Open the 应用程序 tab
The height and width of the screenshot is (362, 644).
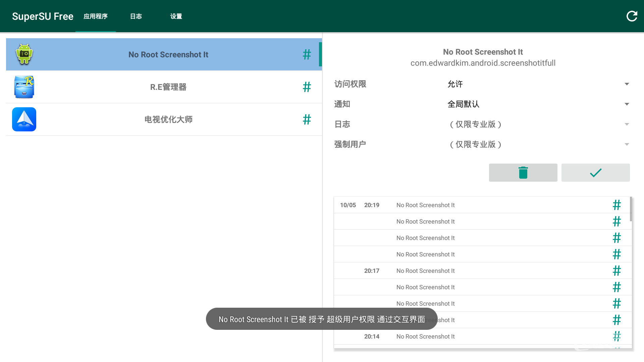[x=96, y=16]
